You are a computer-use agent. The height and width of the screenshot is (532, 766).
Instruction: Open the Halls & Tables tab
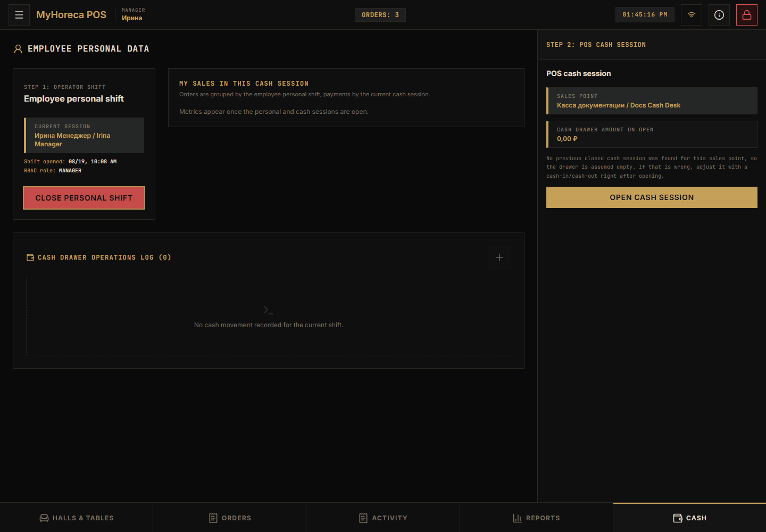pos(77,518)
